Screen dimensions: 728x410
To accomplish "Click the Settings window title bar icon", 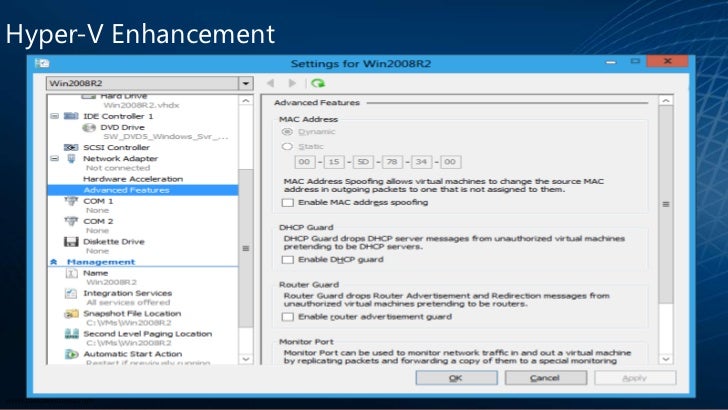I will 42,63.
